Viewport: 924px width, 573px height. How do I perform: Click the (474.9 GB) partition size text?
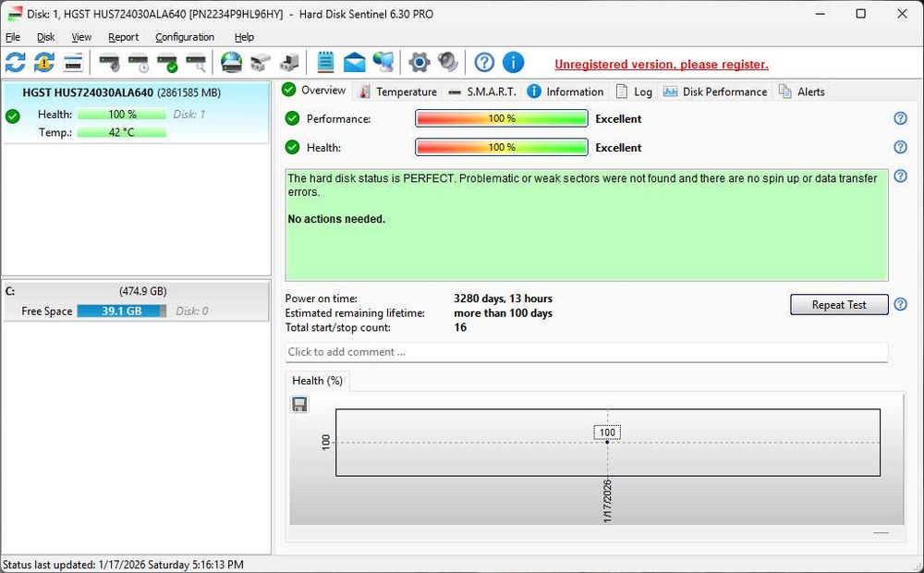pyautogui.click(x=142, y=291)
